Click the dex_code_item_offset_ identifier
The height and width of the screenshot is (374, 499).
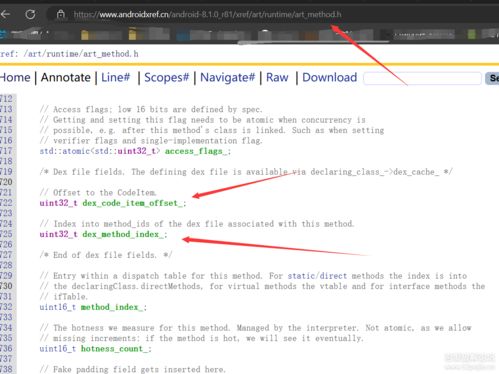132,203
